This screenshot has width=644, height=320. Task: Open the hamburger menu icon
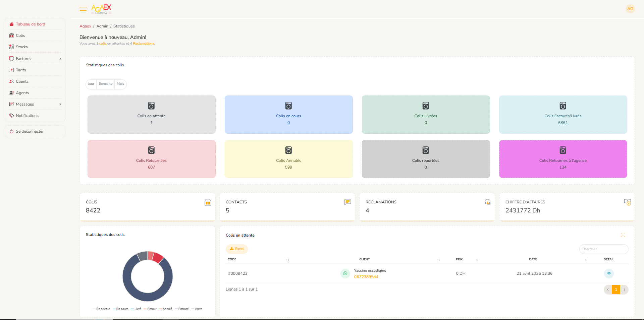click(83, 9)
